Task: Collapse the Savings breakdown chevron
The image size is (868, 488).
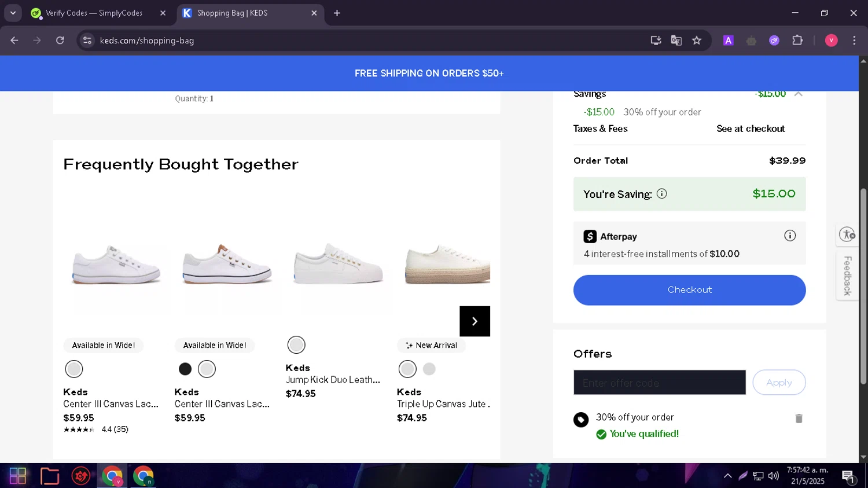Action: (799, 94)
